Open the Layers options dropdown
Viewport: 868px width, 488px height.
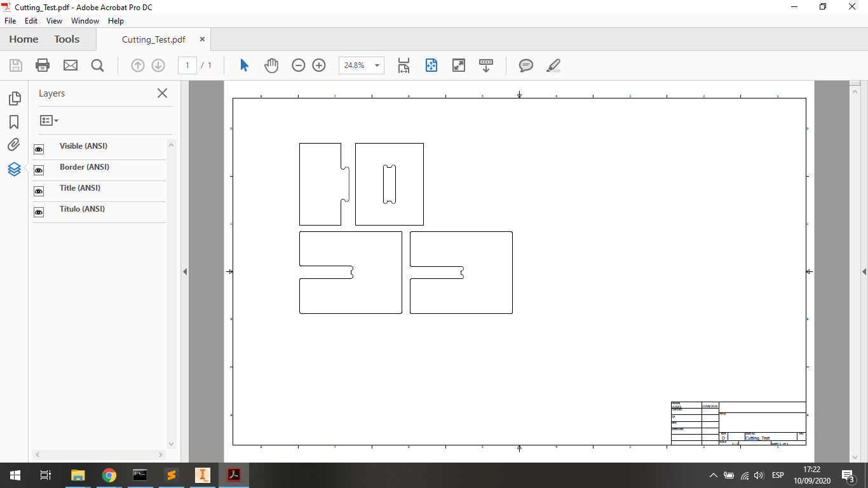[49, 121]
